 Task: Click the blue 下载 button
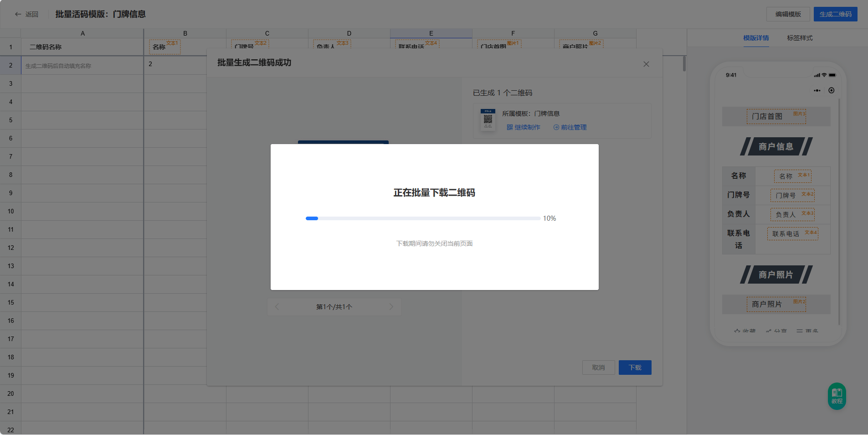tap(635, 368)
